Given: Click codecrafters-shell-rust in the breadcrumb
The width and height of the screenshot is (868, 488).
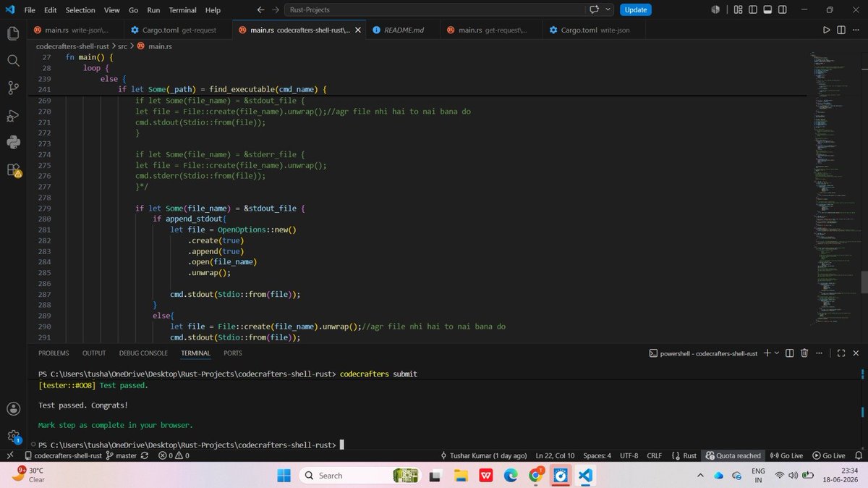Looking at the screenshot, I should pos(72,46).
